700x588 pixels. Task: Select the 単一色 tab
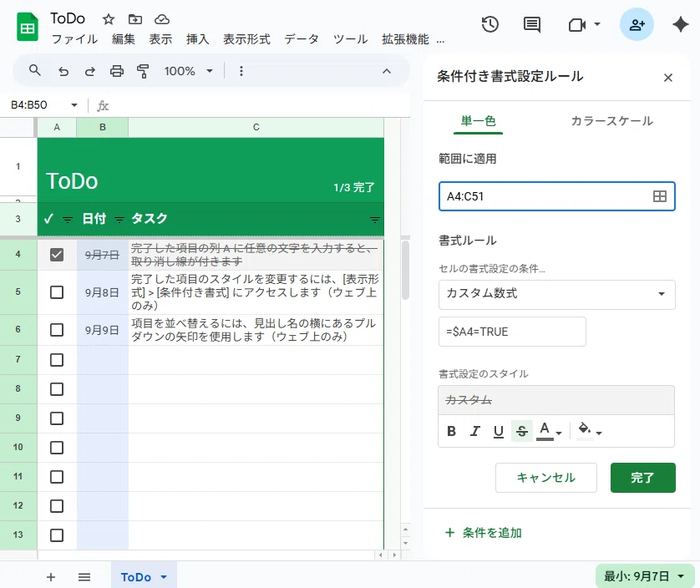click(478, 121)
